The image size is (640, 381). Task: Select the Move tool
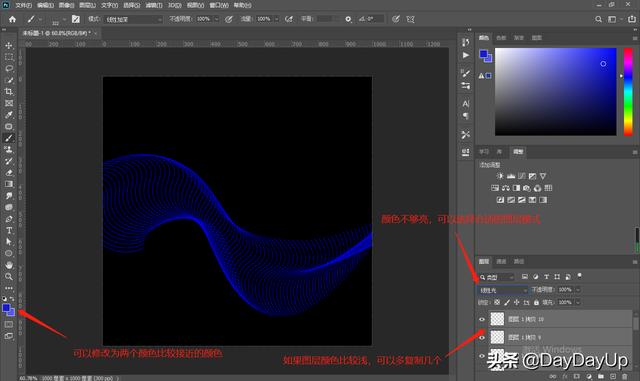tap(9, 45)
